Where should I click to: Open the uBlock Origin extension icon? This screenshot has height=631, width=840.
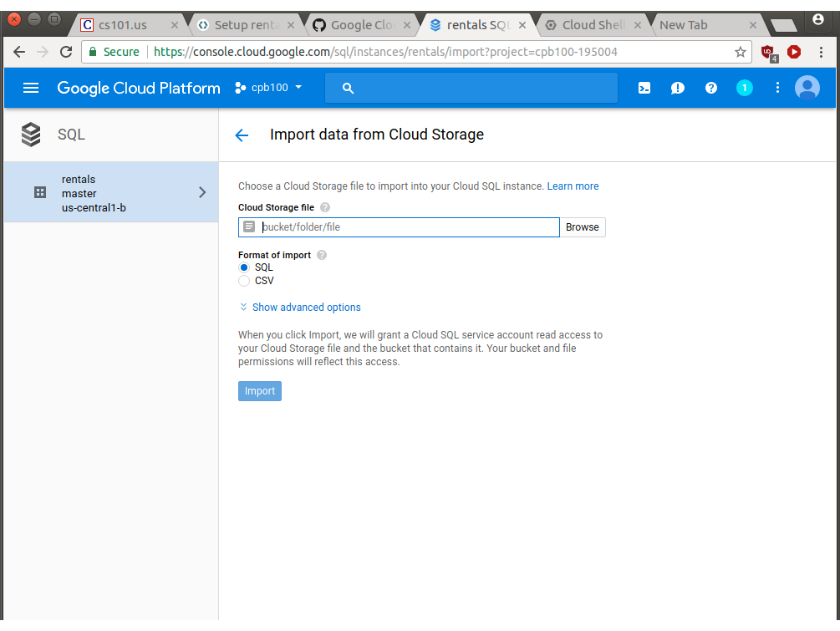769,53
